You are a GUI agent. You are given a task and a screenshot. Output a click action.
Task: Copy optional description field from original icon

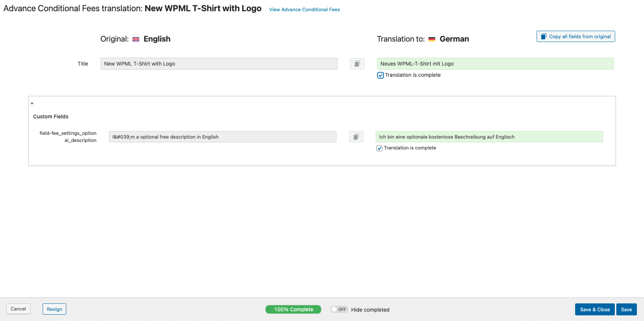[356, 137]
